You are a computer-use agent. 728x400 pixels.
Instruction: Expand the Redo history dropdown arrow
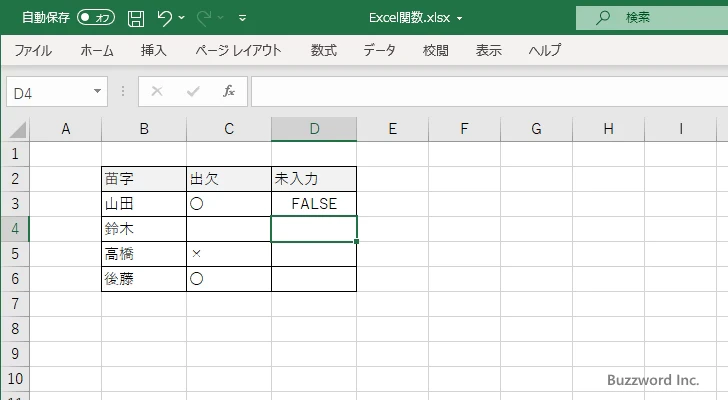pos(221,18)
